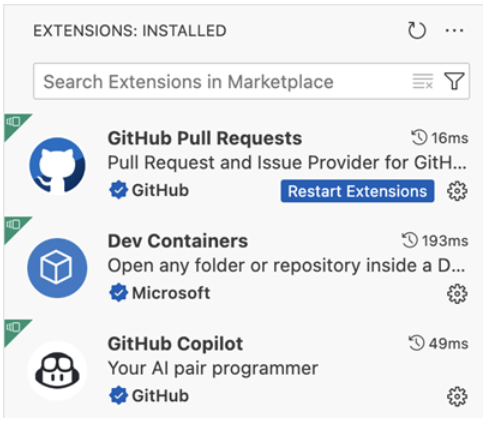The image size is (487, 421).
Task: Select the GitHub Copilot extension title
Action: point(175,344)
